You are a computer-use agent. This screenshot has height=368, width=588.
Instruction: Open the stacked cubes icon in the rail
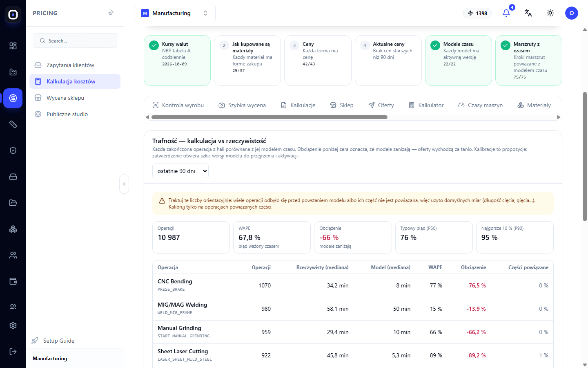click(x=13, y=229)
